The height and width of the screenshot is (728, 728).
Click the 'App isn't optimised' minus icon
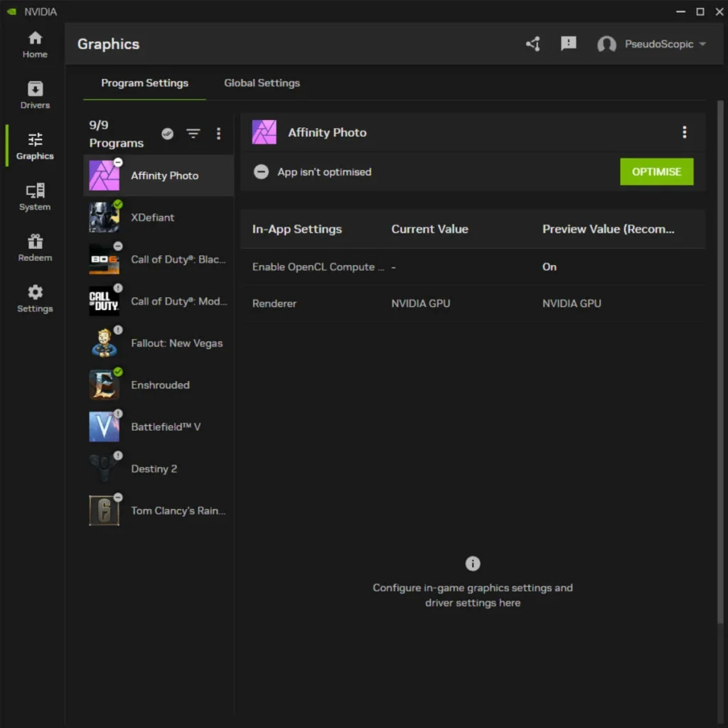coord(261,172)
